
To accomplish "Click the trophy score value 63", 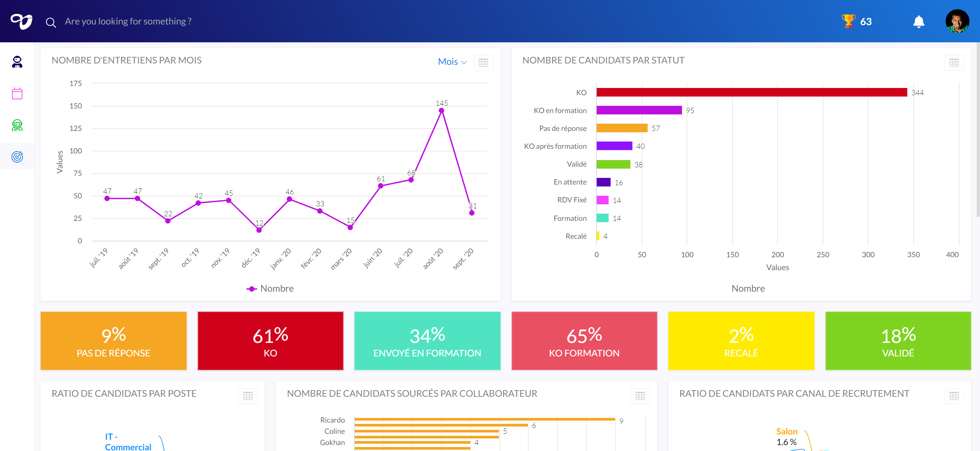I will [865, 22].
